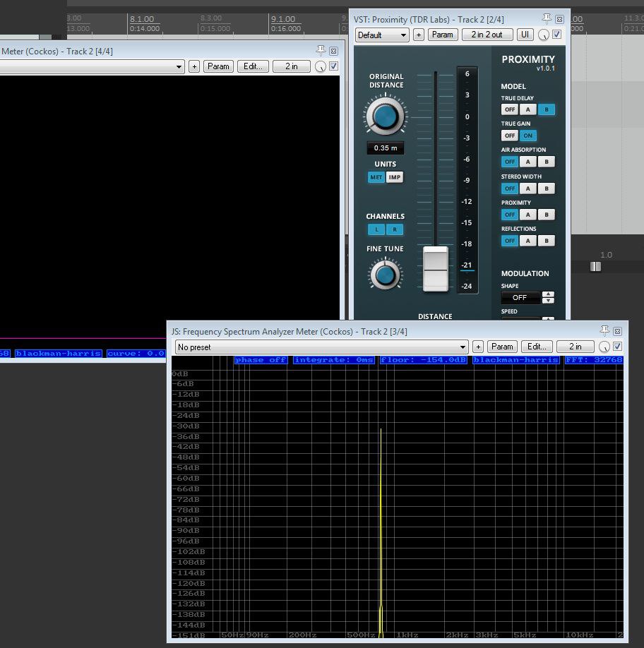Switch units to IMP
This screenshot has width=644, height=648.
(x=394, y=177)
